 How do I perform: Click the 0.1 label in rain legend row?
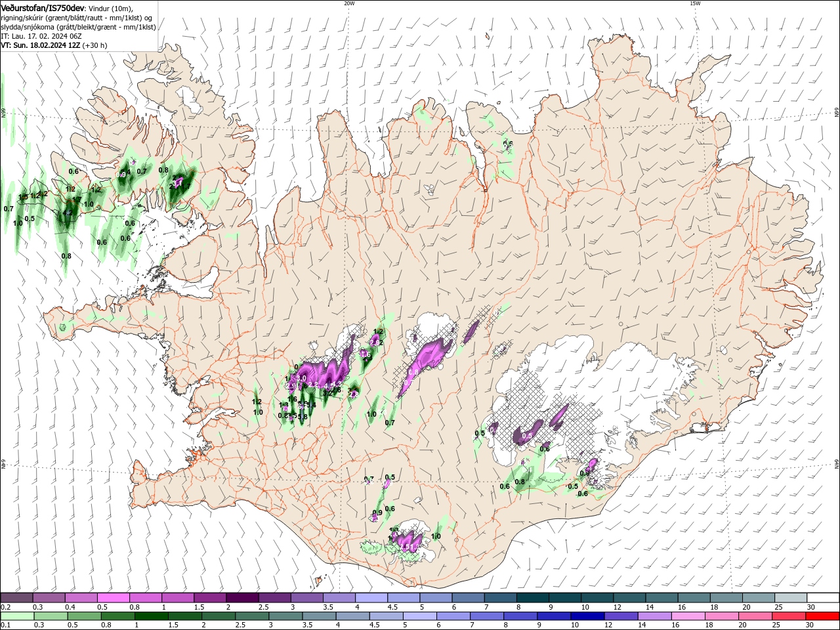(6, 625)
